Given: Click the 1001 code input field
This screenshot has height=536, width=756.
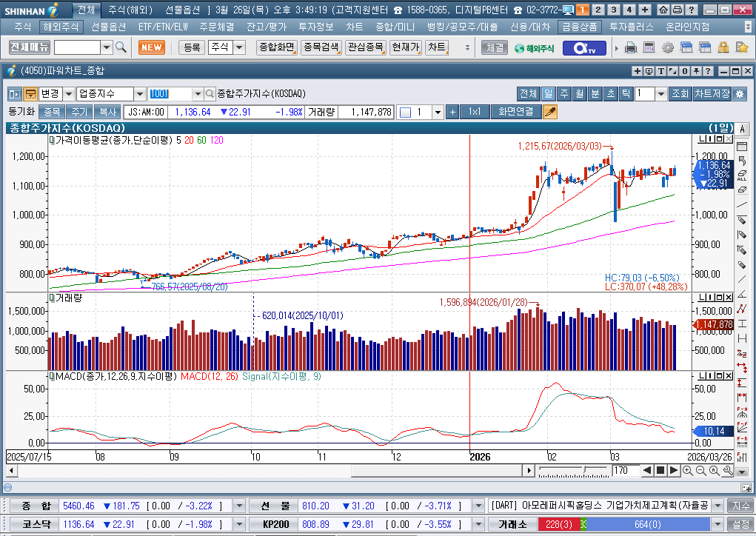Looking at the screenshot, I should pyautogui.click(x=170, y=93).
